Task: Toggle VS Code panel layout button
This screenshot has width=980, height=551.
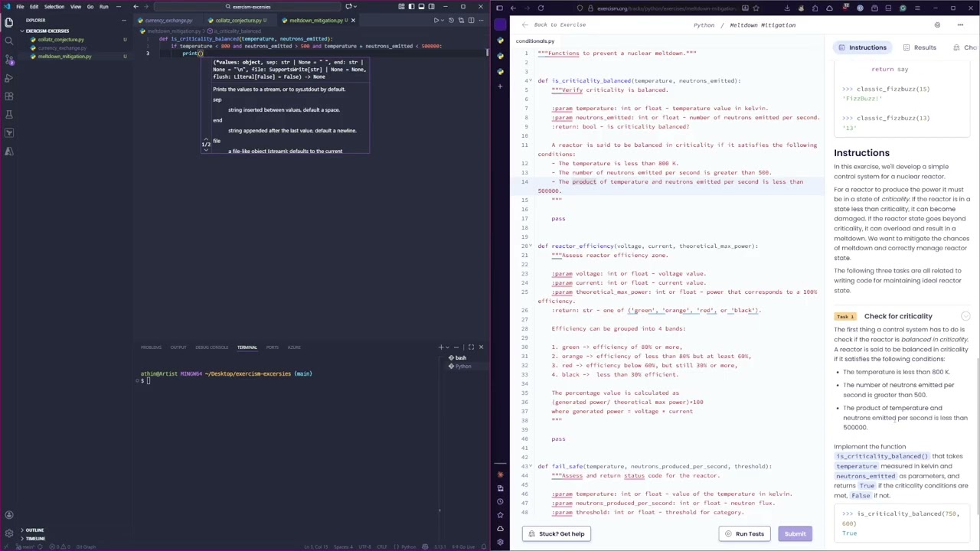Action: [421, 7]
